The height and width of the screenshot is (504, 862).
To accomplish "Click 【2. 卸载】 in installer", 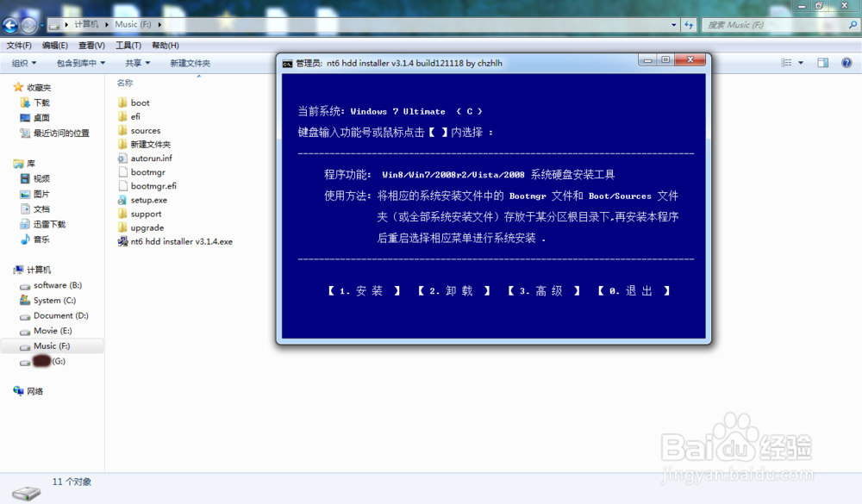I will coord(454,290).
